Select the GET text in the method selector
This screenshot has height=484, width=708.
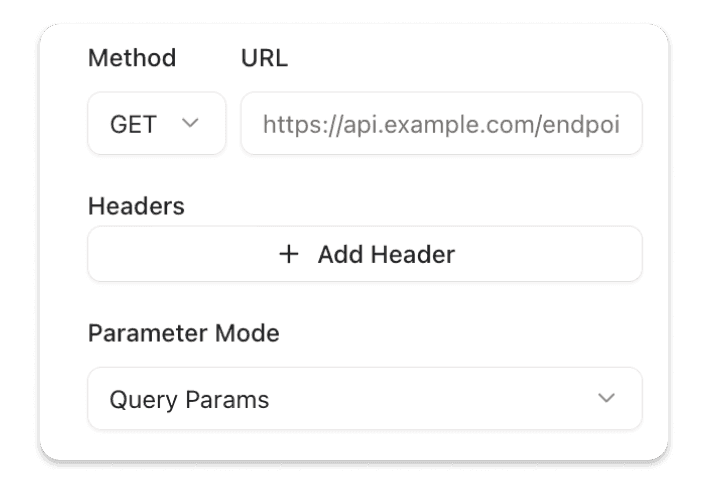[133, 124]
